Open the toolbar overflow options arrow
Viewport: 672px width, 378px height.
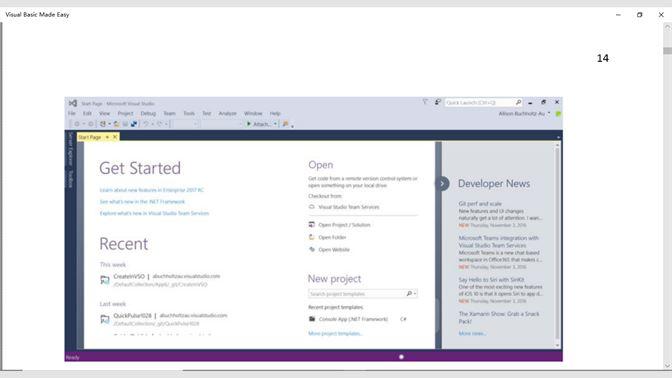tap(292, 126)
